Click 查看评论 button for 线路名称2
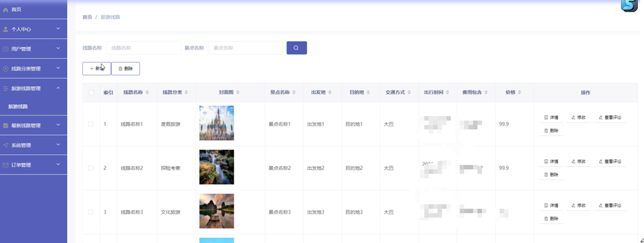 point(610,162)
